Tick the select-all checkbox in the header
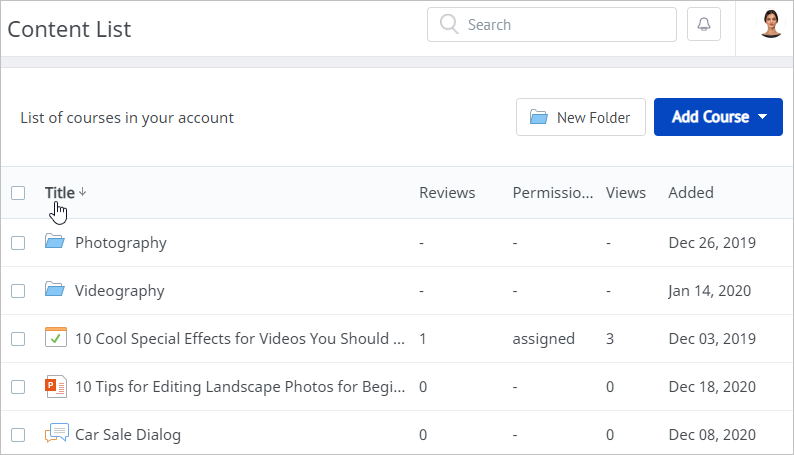Viewport: 794px width, 455px height. [x=18, y=193]
